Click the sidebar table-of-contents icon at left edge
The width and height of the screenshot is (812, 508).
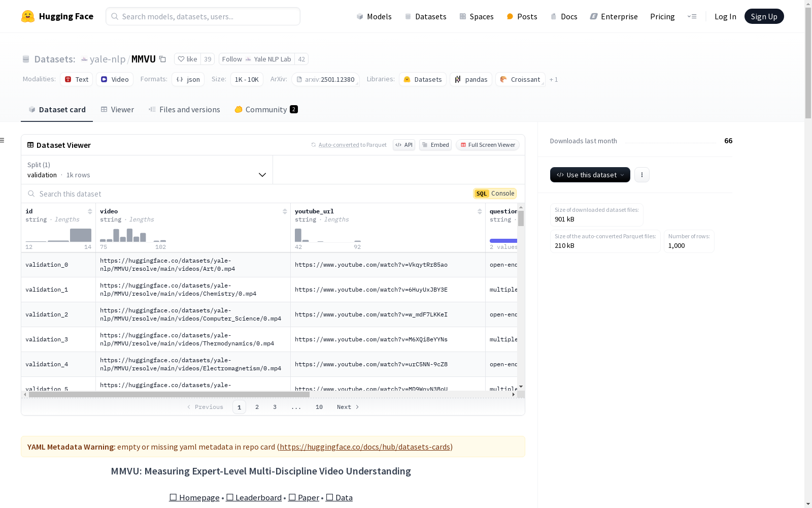click(3, 140)
